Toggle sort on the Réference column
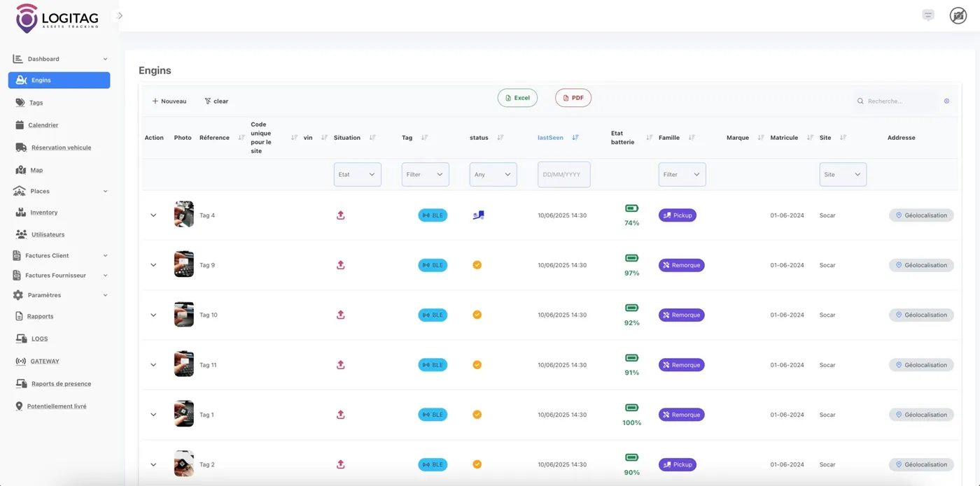The image size is (980, 486). [241, 138]
